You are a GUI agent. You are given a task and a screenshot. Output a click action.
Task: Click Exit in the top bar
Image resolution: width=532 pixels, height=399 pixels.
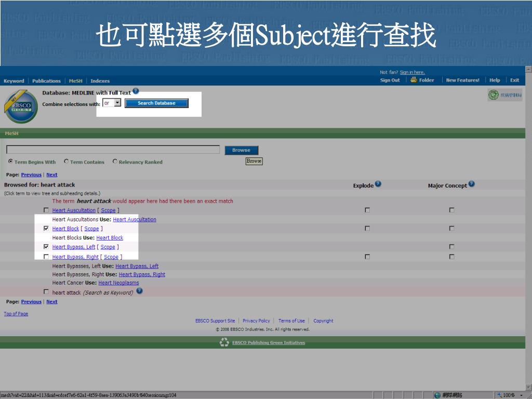point(515,80)
